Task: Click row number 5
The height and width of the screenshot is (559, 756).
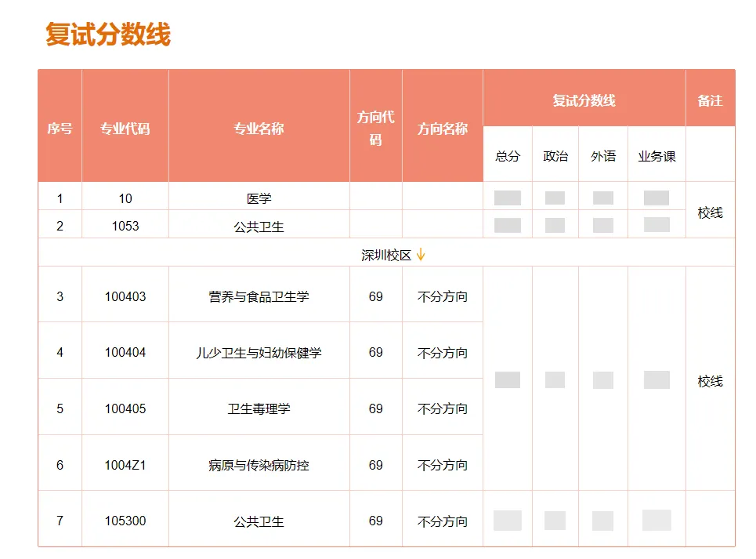Action: (x=60, y=408)
